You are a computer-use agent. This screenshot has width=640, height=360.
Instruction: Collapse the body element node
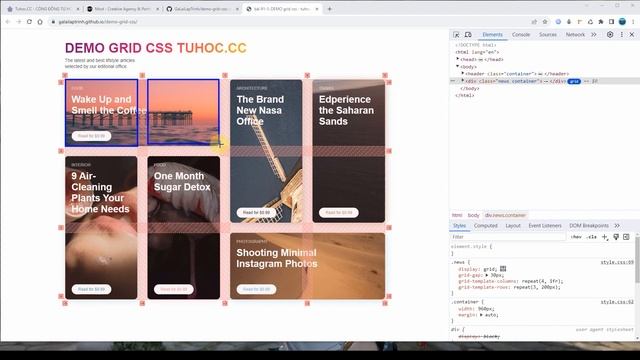tap(458, 66)
